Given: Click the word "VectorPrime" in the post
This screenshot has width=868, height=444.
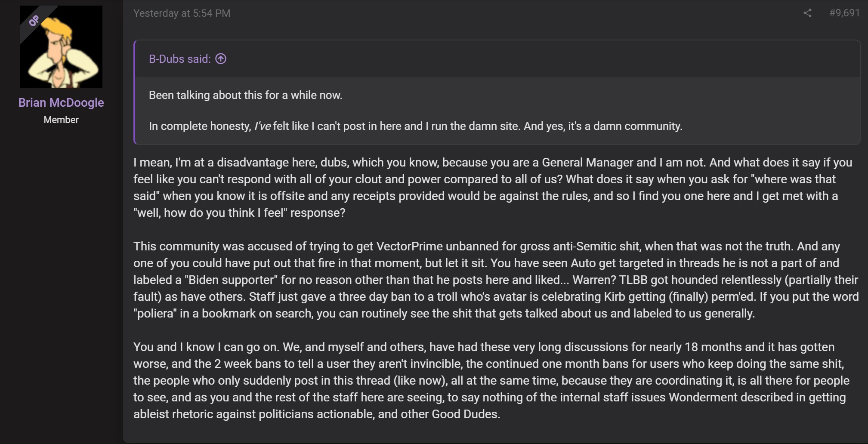Looking at the screenshot, I should (410, 247).
